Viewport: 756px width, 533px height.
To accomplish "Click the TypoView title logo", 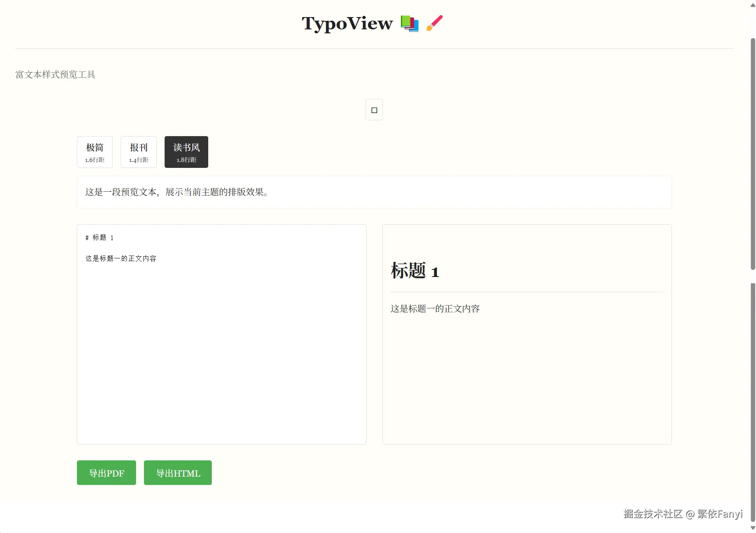I will (347, 23).
